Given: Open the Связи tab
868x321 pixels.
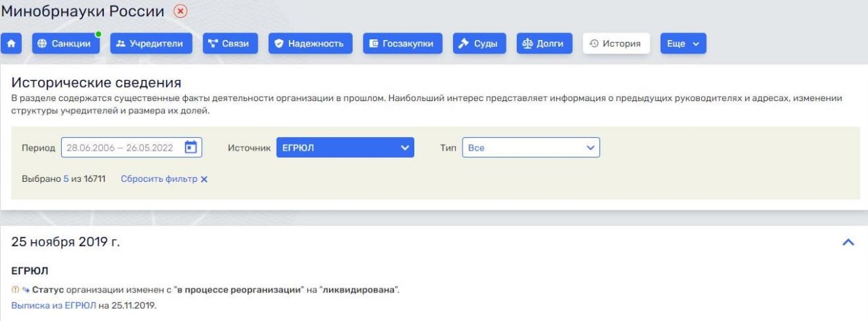Looking at the screenshot, I should pos(231,43).
